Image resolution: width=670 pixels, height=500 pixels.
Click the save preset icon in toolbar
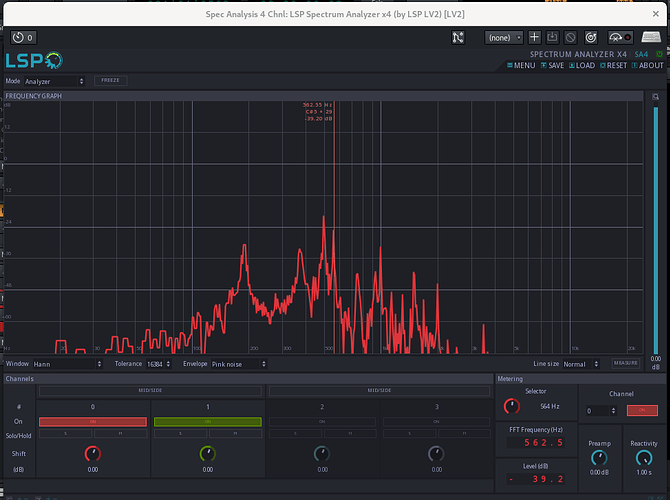pos(552,37)
